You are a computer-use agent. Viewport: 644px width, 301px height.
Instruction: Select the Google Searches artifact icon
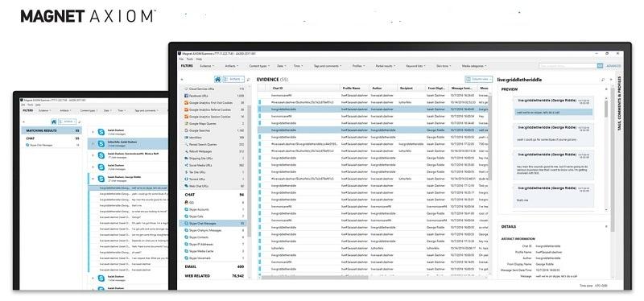point(186,130)
